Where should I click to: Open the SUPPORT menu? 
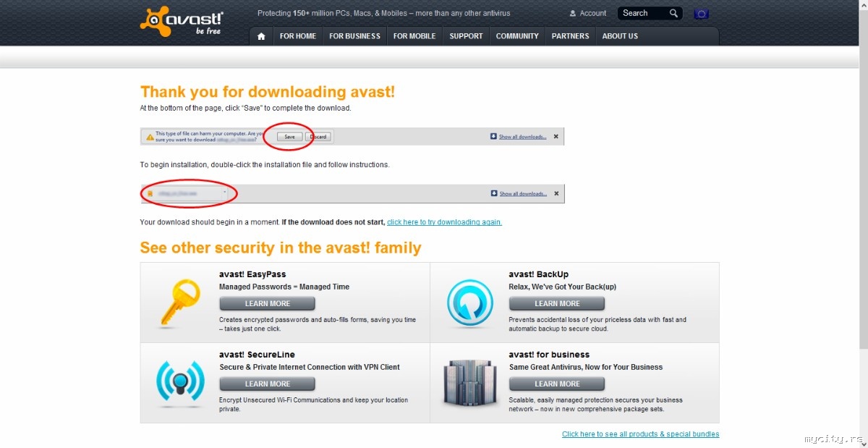[466, 36]
